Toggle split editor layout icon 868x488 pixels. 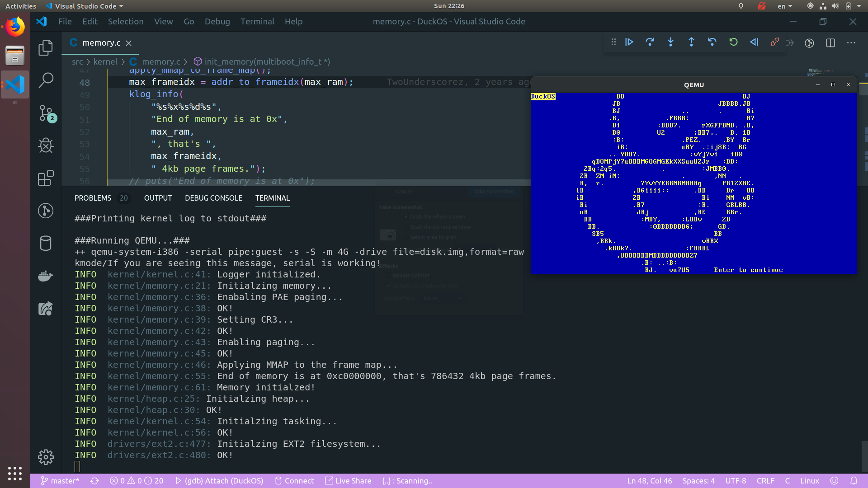(830, 42)
